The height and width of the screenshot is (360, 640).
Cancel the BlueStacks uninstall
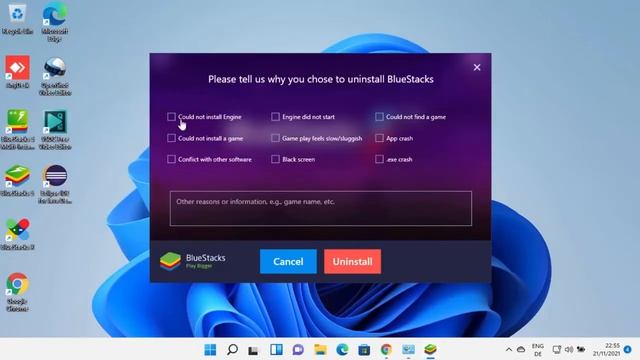click(x=288, y=262)
